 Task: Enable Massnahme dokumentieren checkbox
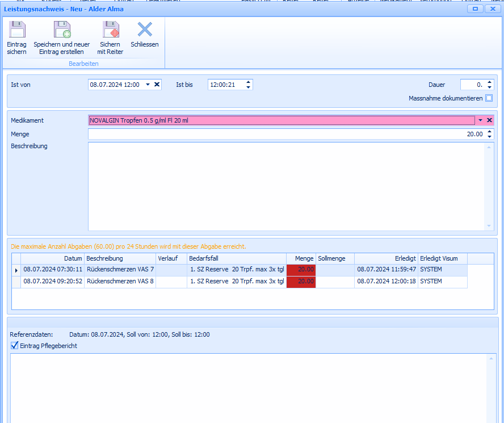(489, 98)
